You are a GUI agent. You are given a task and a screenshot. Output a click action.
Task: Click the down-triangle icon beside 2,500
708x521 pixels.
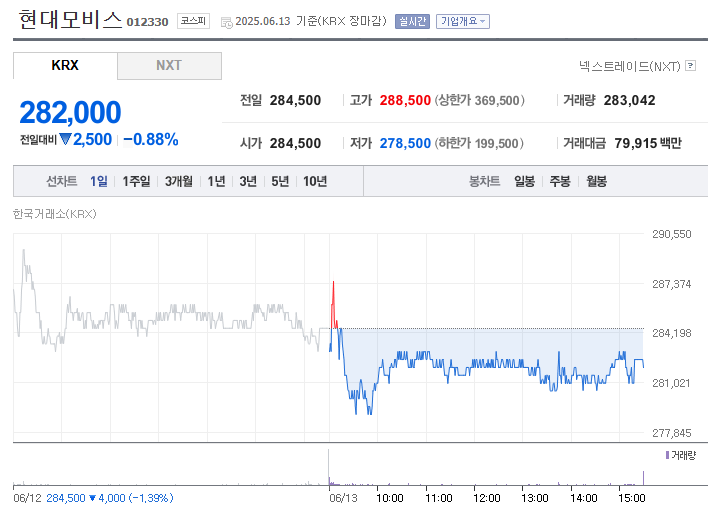(x=65, y=139)
